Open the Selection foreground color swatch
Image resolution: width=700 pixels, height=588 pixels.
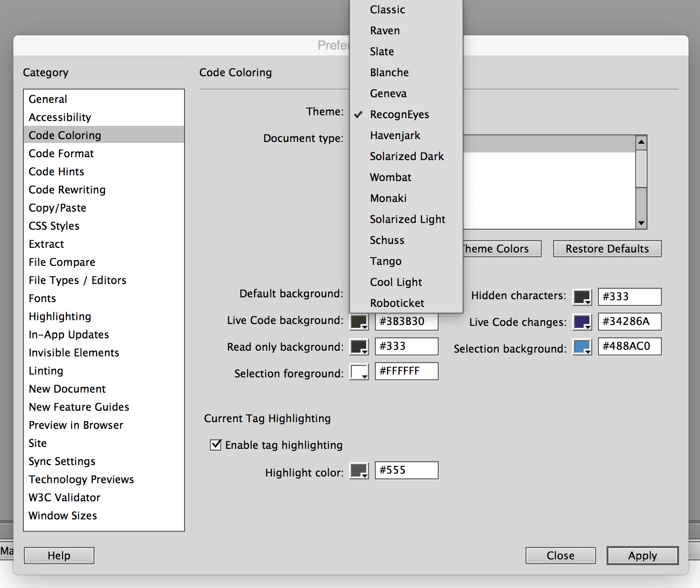coord(359,371)
